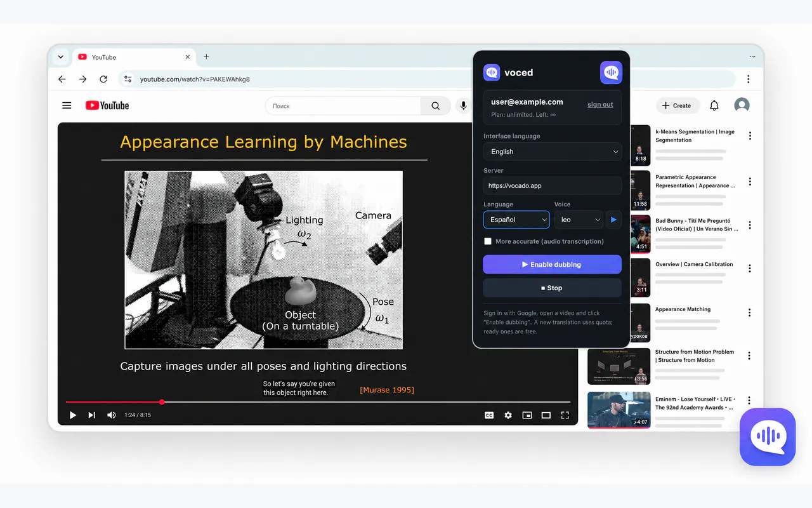Viewport: 812px width, 508px height.
Task: Open the Parametric Appearance Representation video title
Action: [x=695, y=182]
